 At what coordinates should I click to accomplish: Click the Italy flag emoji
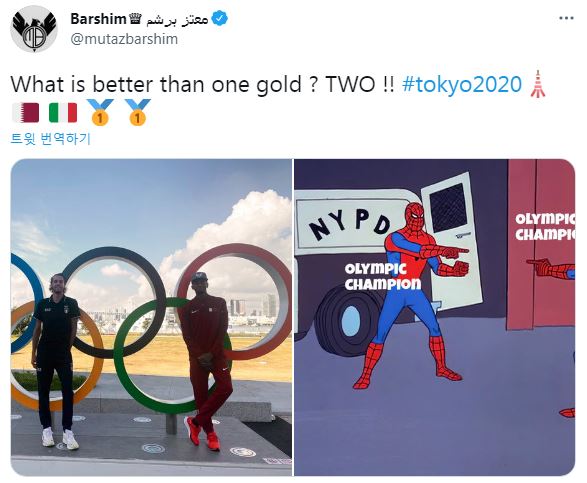point(63,113)
